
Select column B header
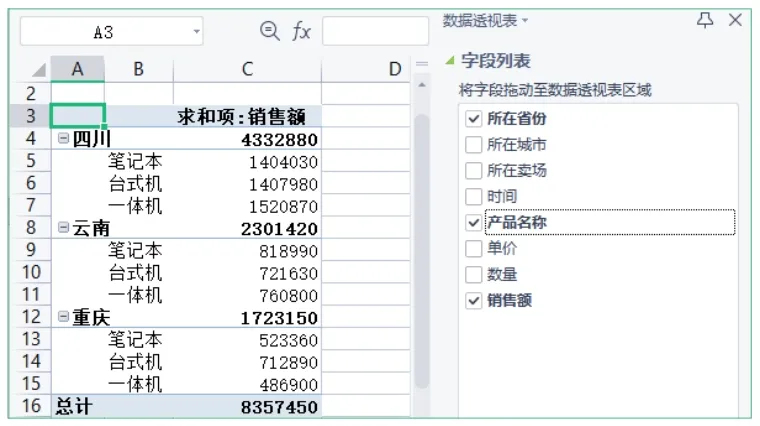139,69
